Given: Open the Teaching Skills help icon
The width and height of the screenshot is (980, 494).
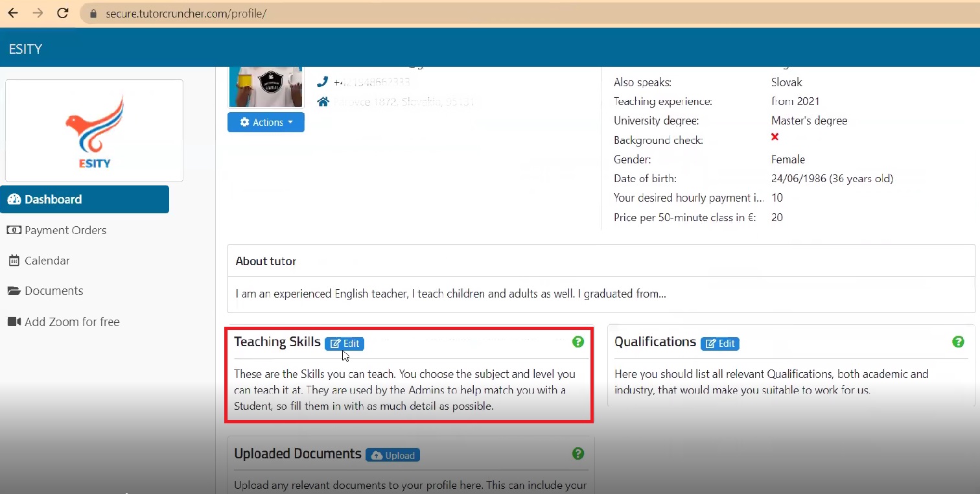Looking at the screenshot, I should pos(577,342).
